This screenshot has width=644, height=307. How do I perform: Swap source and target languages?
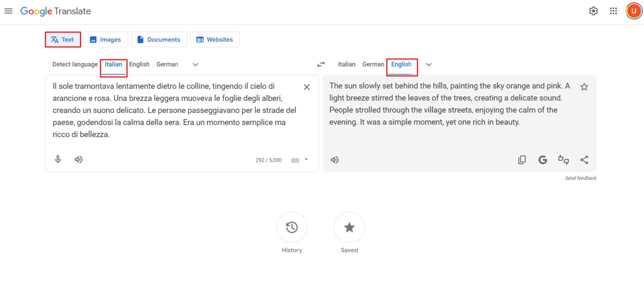click(321, 64)
